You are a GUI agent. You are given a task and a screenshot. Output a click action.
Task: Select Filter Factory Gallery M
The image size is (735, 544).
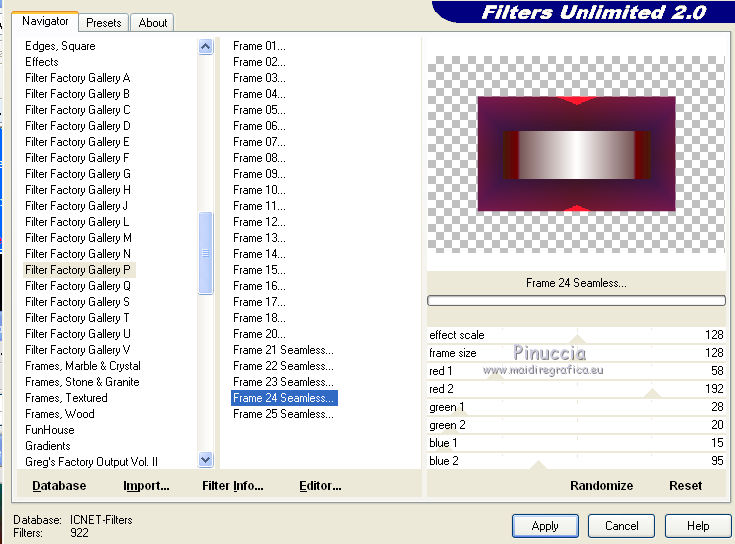coord(78,238)
